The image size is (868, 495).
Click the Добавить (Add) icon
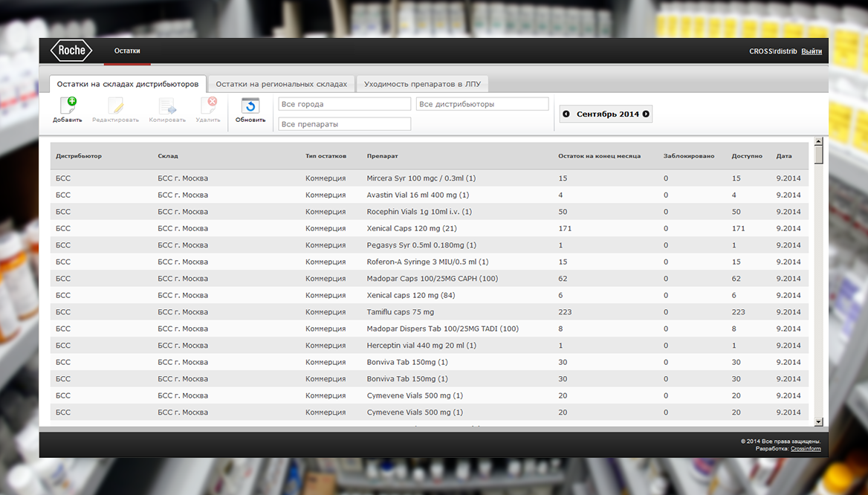pyautogui.click(x=68, y=106)
